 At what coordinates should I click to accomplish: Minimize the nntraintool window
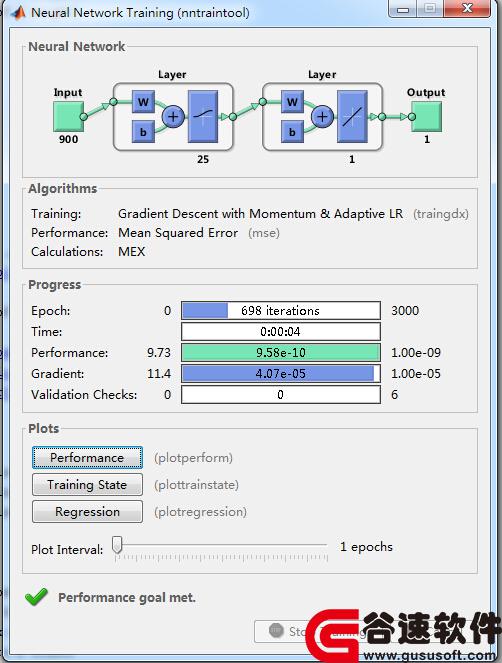[403, 9]
